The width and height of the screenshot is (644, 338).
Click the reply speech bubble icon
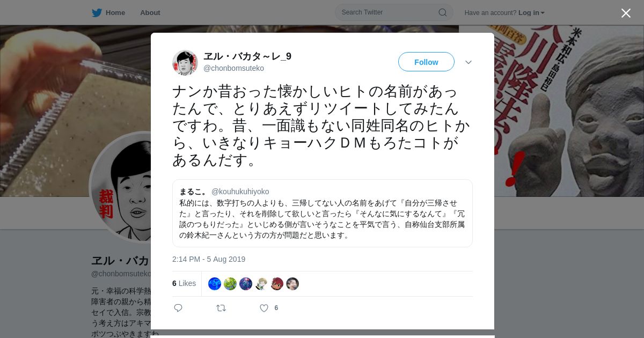tap(178, 308)
